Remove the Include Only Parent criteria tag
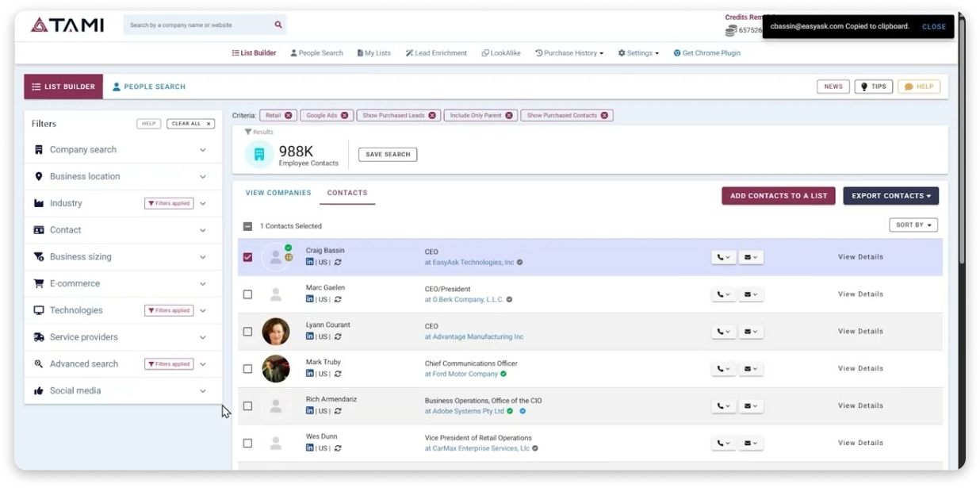980x488 pixels. point(509,115)
